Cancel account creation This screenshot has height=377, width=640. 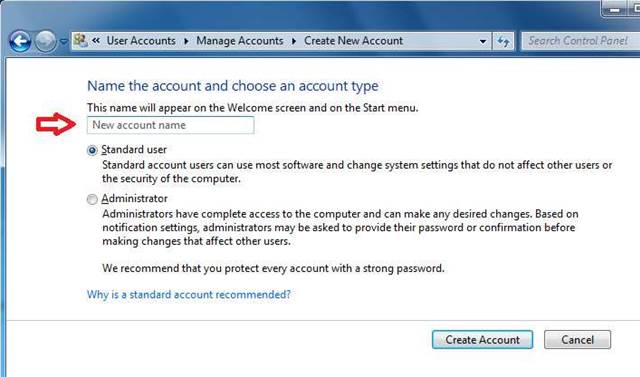578,339
